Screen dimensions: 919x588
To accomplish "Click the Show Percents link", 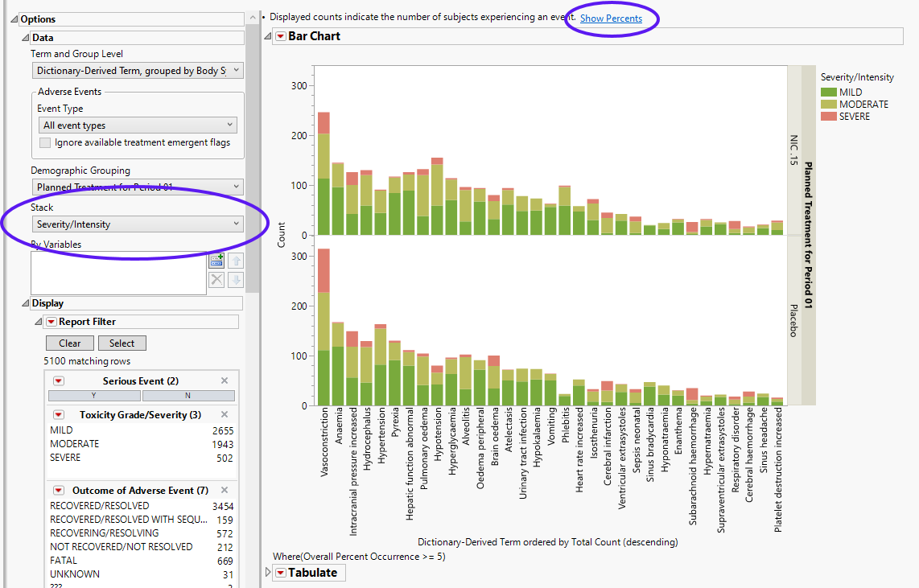I will pos(611,19).
